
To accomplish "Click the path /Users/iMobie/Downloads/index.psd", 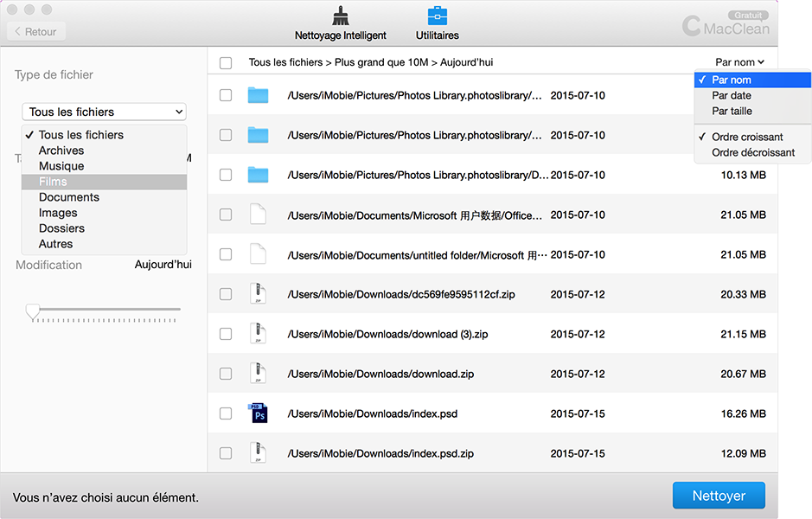I will tap(373, 413).
